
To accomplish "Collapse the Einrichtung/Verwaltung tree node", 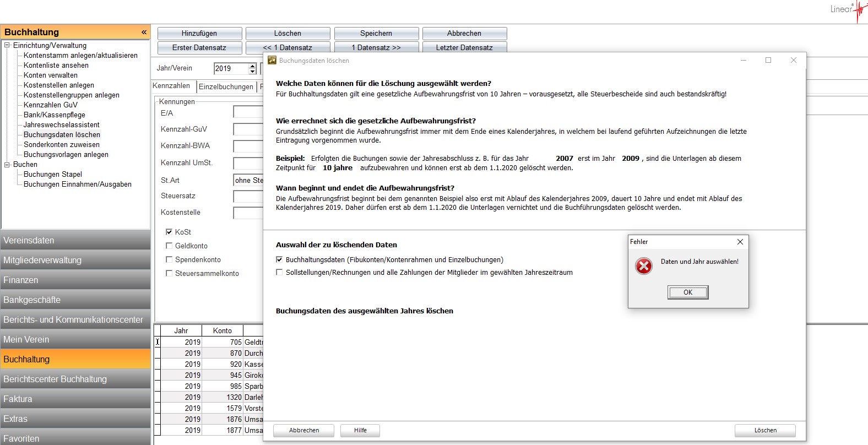I will (x=7, y=45).
